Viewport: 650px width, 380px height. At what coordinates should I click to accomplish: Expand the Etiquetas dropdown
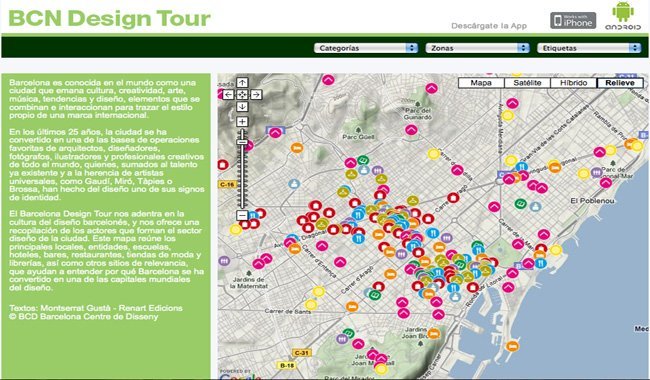[589, 48]
